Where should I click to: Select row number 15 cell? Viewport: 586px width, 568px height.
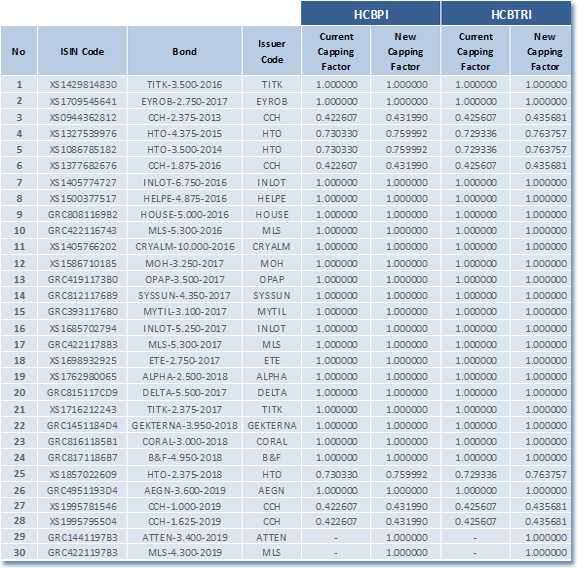[19, 312]
